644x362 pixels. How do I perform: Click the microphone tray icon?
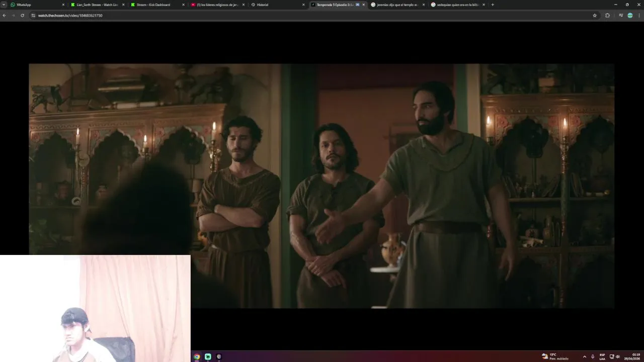(x=593, y=356)
